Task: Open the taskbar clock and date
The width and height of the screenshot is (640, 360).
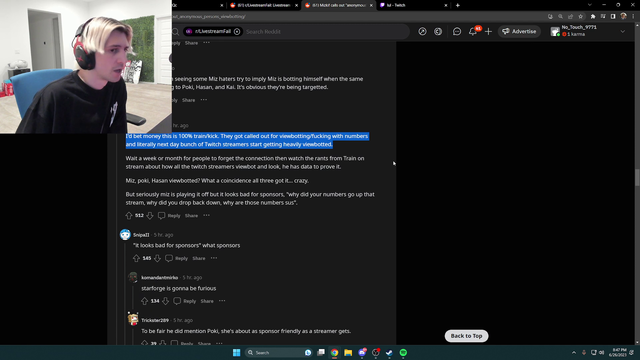Action: pyautogui.click(x=619, y=353)
